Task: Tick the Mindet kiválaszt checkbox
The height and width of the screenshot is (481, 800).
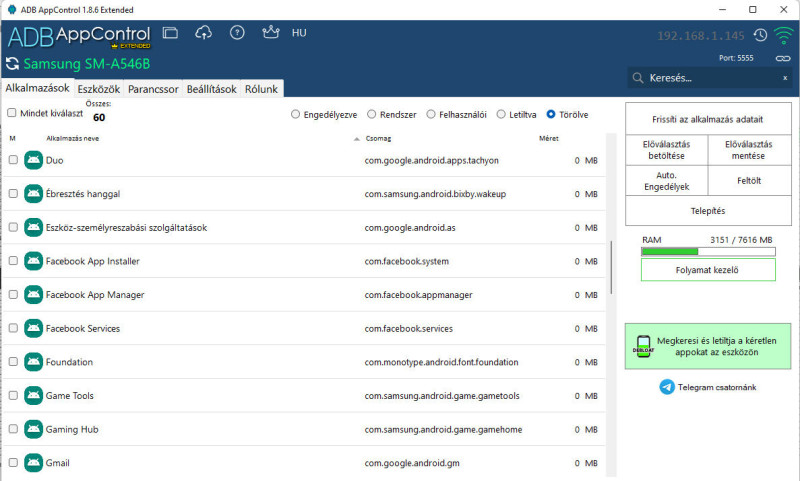Action: 12,113
